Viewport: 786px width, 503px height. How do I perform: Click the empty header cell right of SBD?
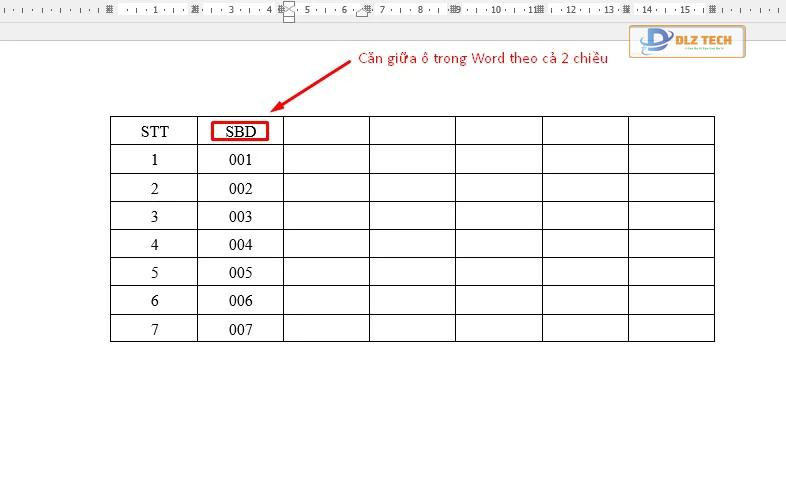tap(326, 131)
